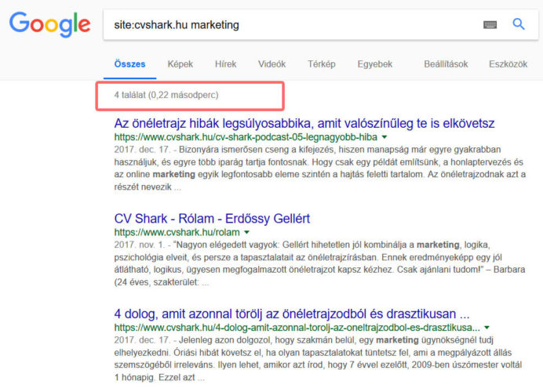Open 'CV Shark - Rólam - Erdőssy Gellért' result
The image size is (543, 392).
(x=212, y=219)
